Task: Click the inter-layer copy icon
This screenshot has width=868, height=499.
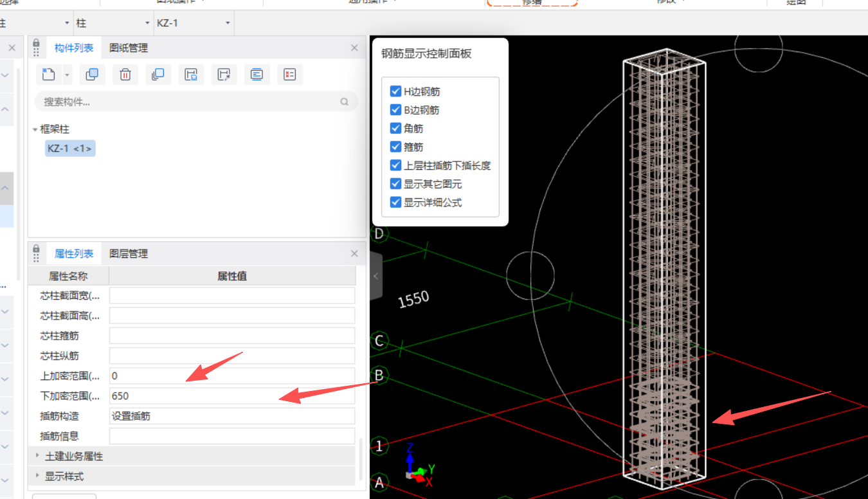Action: (x=158, y=75)
